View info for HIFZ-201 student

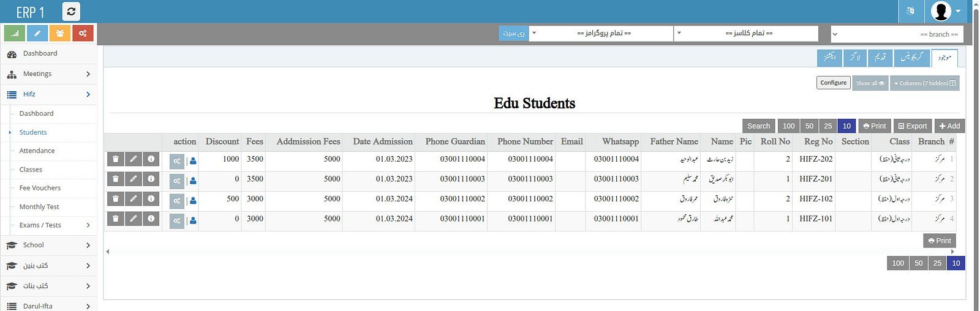tap(151, 179)
